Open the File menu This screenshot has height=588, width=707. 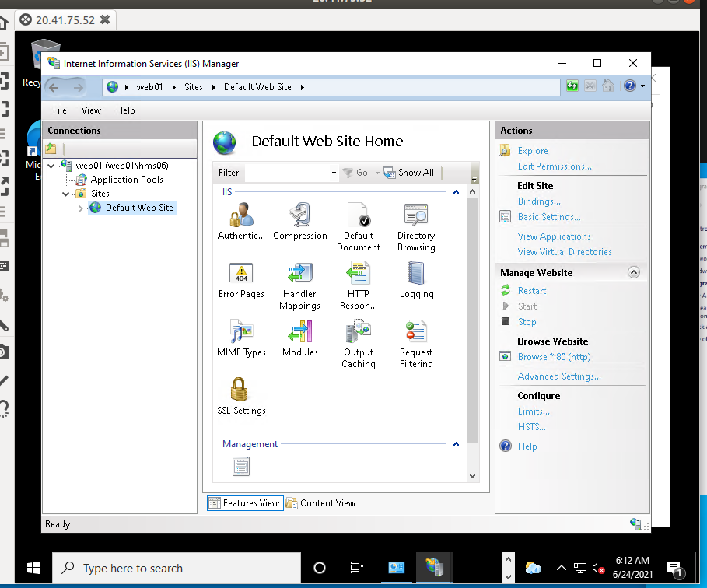coord(60,110)
